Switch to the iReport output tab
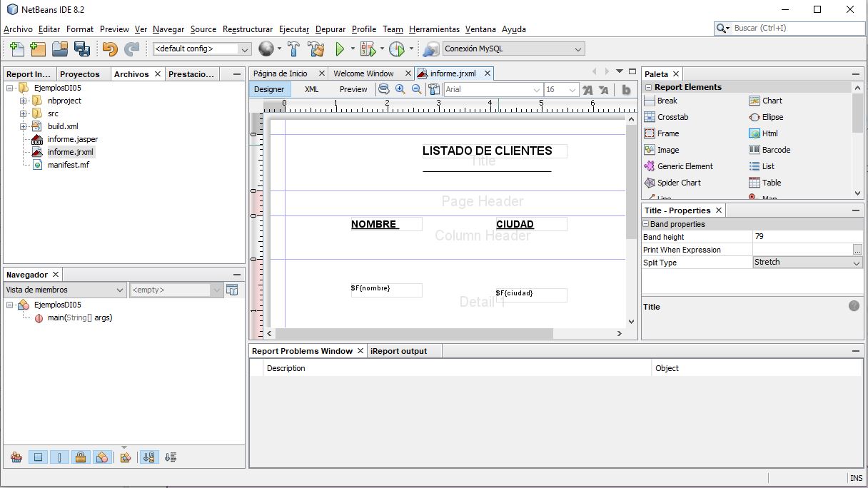This screenshot has width=868, height=488. click(x=398, y=351)
